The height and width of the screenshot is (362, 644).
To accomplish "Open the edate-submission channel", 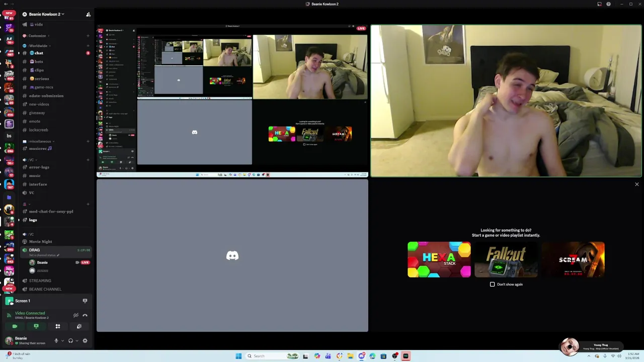I will [x=55, y=96].
